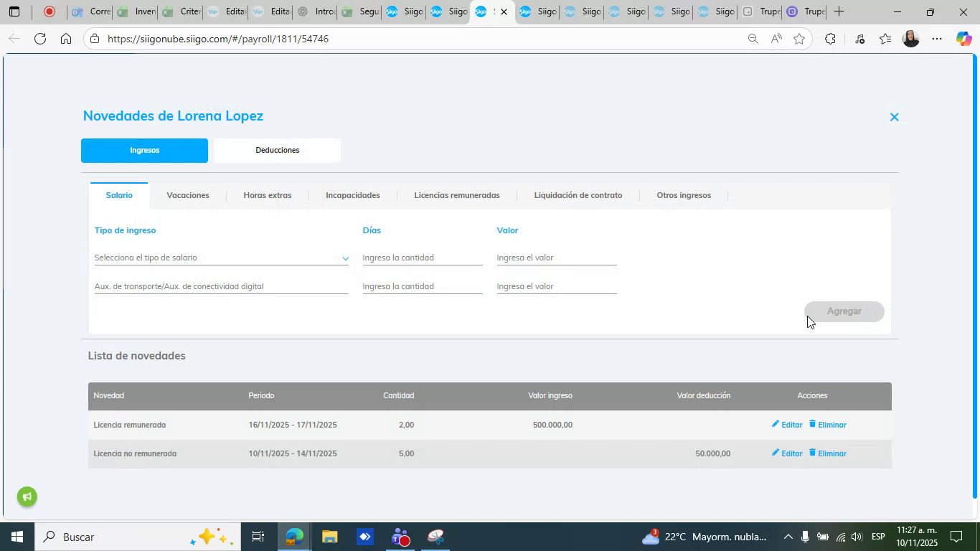This screenshot has height=551, width=980.
Task: Open the browser zoom control icon
Action: (753, 39)
